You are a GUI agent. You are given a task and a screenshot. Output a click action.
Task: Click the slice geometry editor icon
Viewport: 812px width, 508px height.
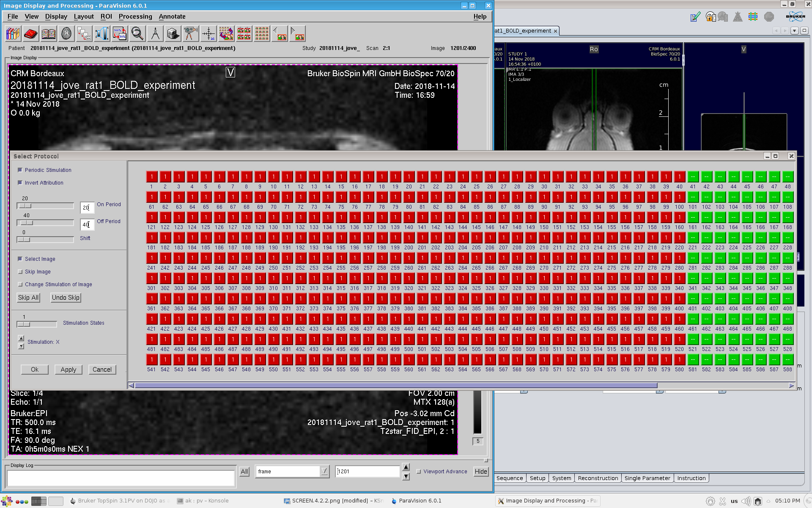coord(753,17)
